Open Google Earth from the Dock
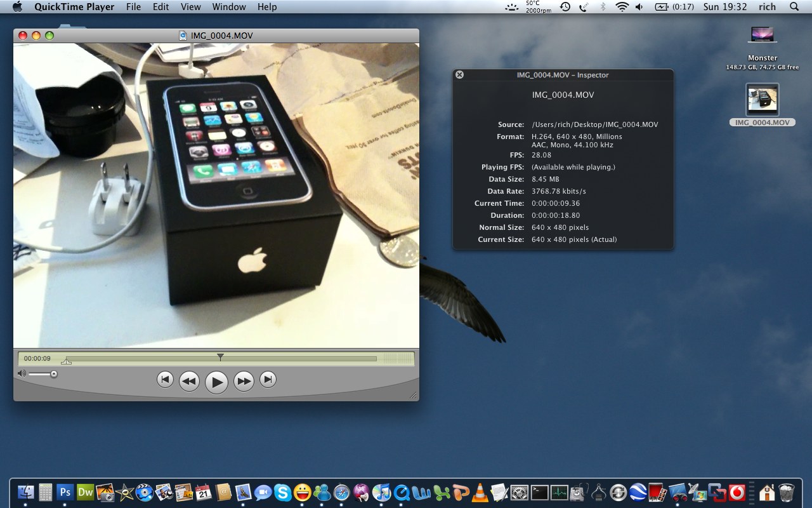This screenshot has width=812, height=508. coord(638,492)
